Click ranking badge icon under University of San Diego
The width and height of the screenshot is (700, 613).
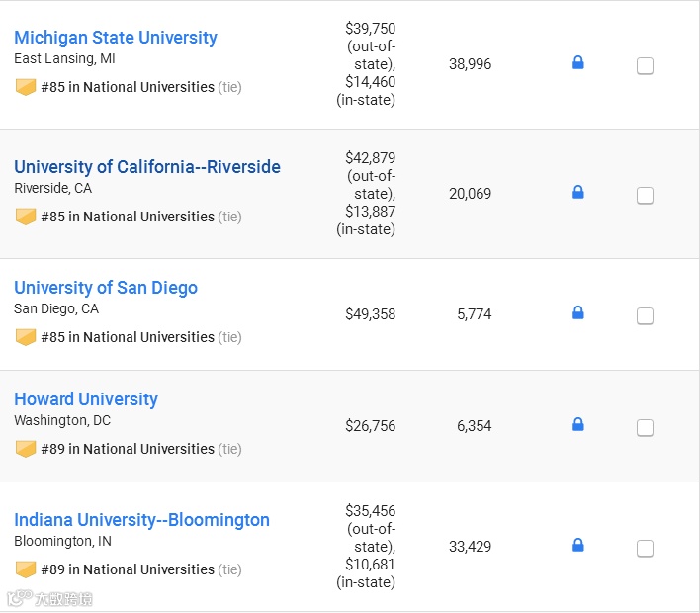pyautogui.click(x=26, y=337)
